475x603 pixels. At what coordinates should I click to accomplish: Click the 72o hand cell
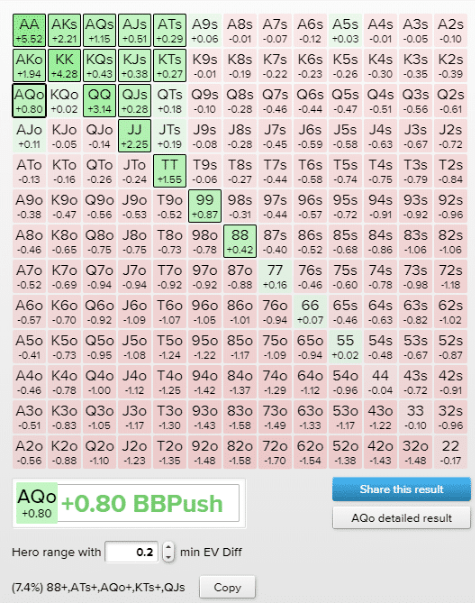pyautogui.click(x=275, y=452)
